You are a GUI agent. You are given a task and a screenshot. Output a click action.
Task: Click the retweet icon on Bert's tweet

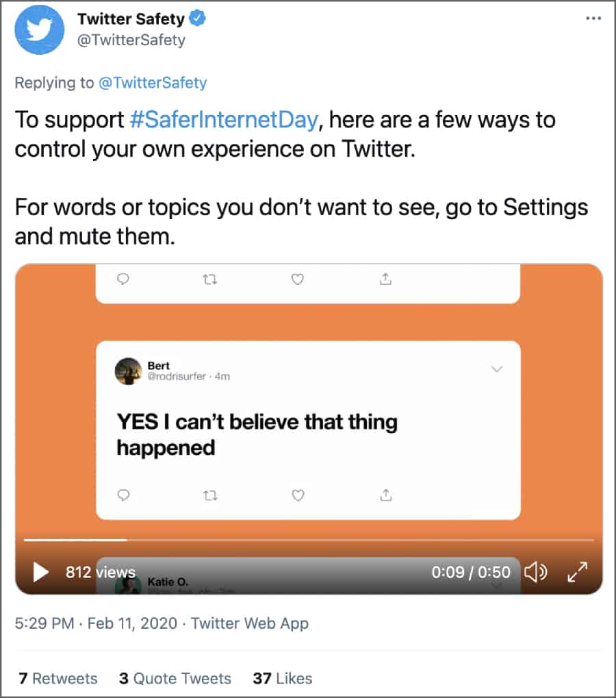pyautogui.click(x=211, y=495)
